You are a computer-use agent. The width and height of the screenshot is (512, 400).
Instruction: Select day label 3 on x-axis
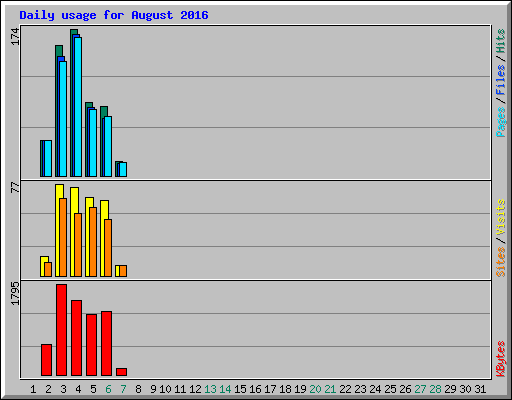tap(63, 389)
